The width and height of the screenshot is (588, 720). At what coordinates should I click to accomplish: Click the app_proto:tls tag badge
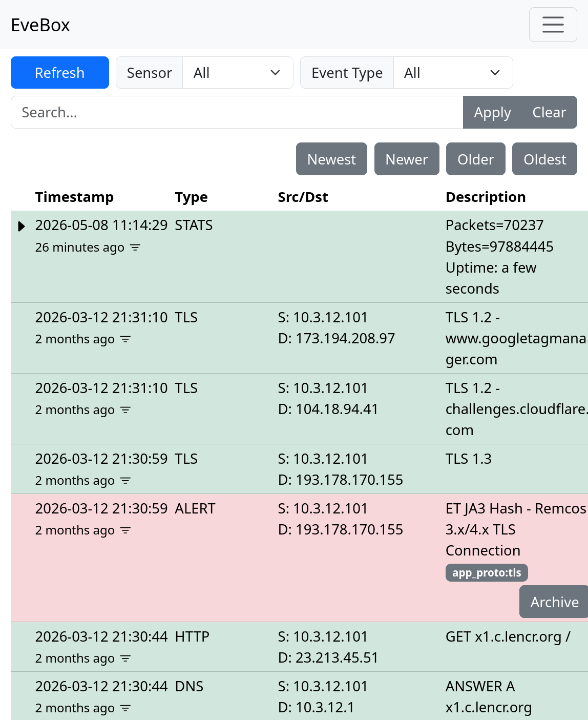coord(487,573)
